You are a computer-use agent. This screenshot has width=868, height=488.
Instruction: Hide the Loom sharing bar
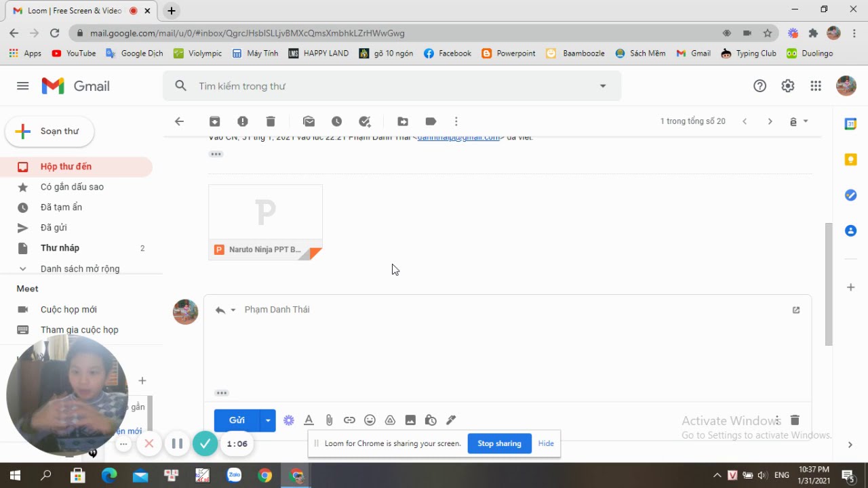pos(546,443)
